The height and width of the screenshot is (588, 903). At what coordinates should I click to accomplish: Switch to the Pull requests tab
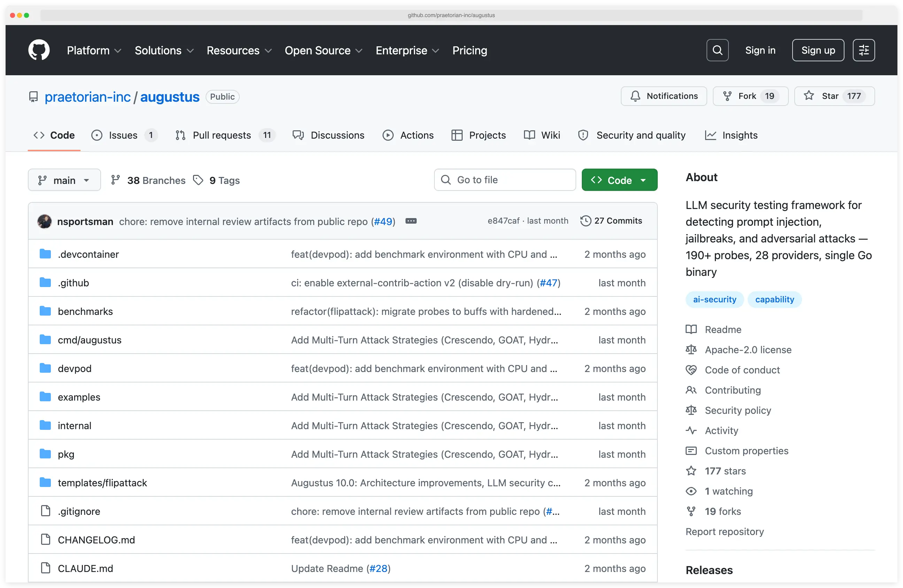pos(225,135)
